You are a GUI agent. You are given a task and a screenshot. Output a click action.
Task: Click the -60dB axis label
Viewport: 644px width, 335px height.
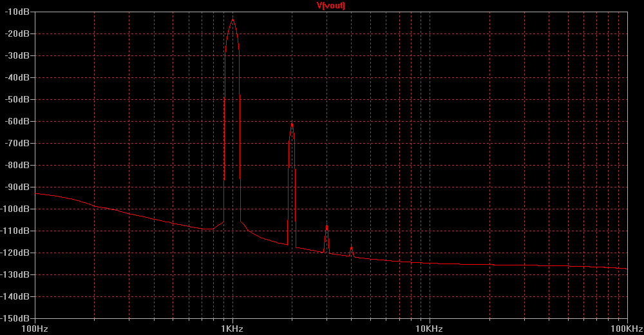tap(17, 121)
